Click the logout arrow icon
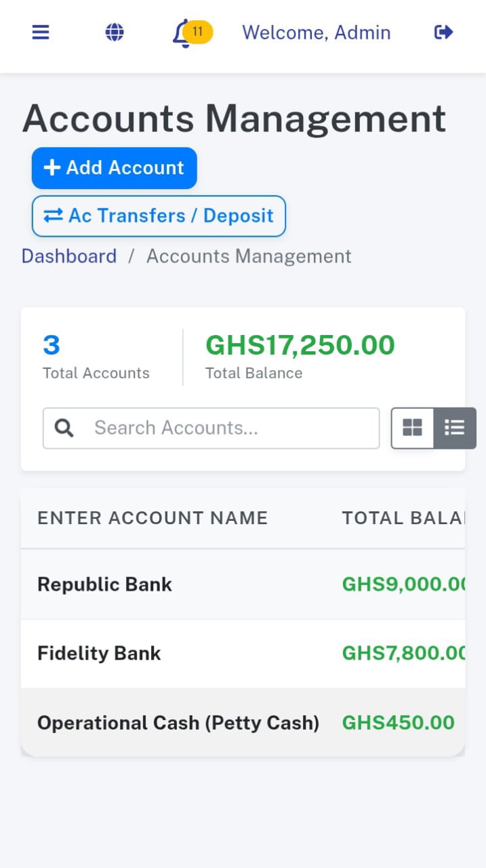This screenshot has width=486, height=868. pyautogui.click(x=443, y=32)
